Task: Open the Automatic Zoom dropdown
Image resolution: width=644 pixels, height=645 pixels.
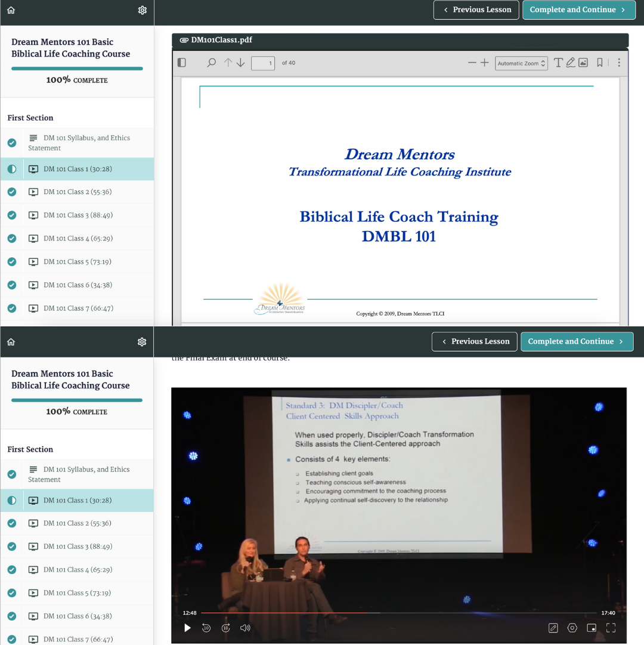Action: 521,63
